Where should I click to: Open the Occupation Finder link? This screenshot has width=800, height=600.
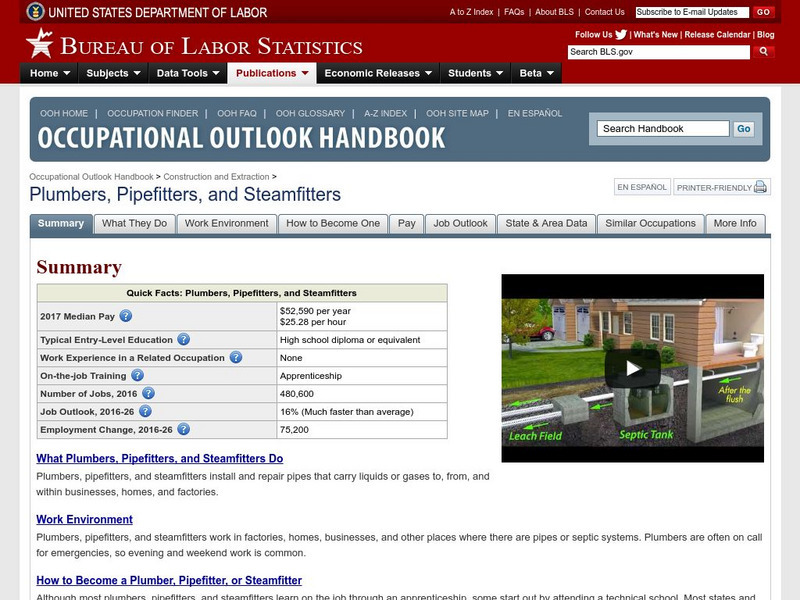coord(153,113)
